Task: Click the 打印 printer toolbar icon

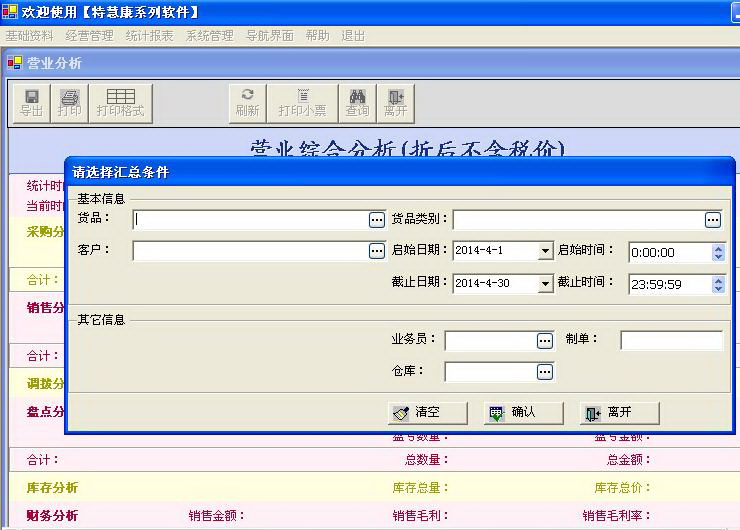Action: coord(69,103)
